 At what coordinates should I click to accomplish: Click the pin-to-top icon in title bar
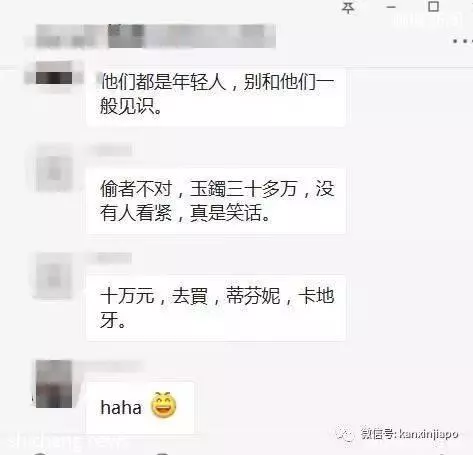pyautogui.click(x=348, y=7)
